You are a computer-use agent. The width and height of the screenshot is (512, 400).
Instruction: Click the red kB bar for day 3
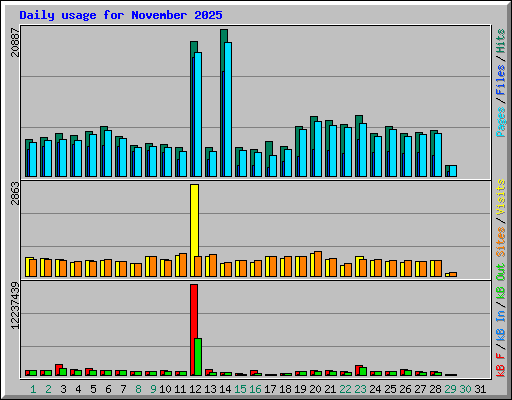click(x=58, y=370)
